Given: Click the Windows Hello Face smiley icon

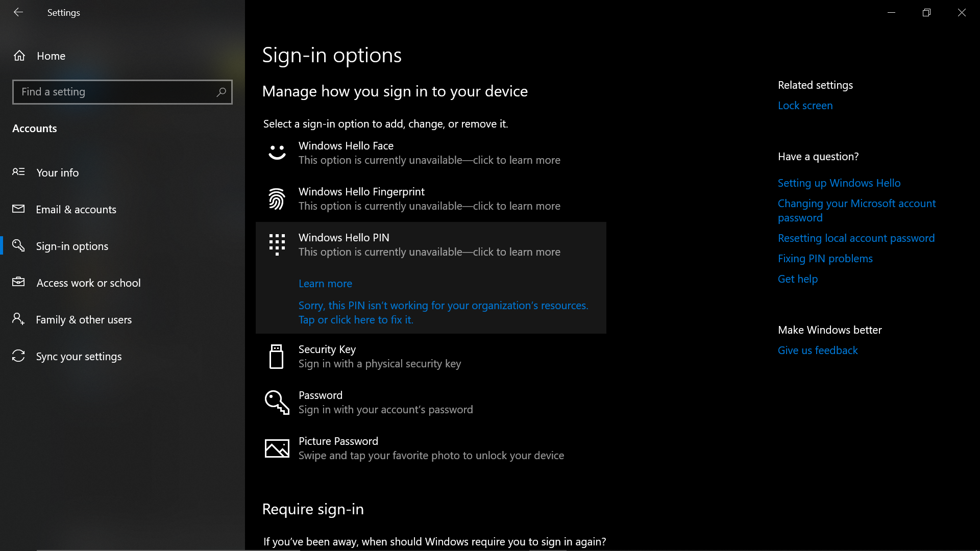Looking at the screenshot, I should point(277,152).
